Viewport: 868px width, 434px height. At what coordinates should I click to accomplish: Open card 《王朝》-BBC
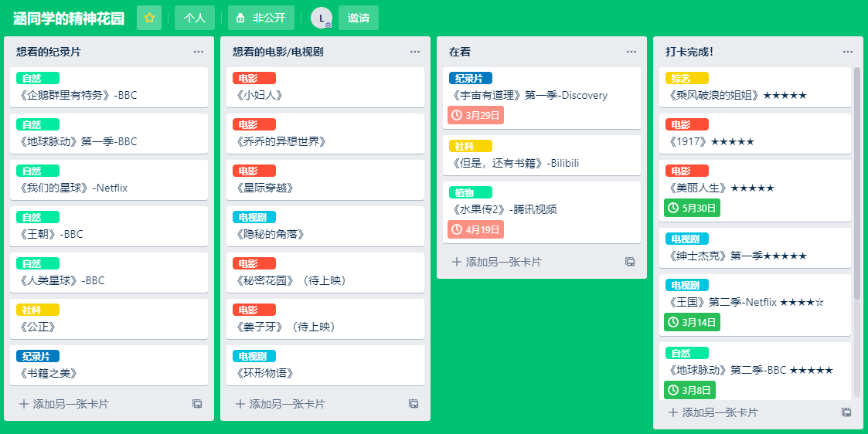point(109,226)
